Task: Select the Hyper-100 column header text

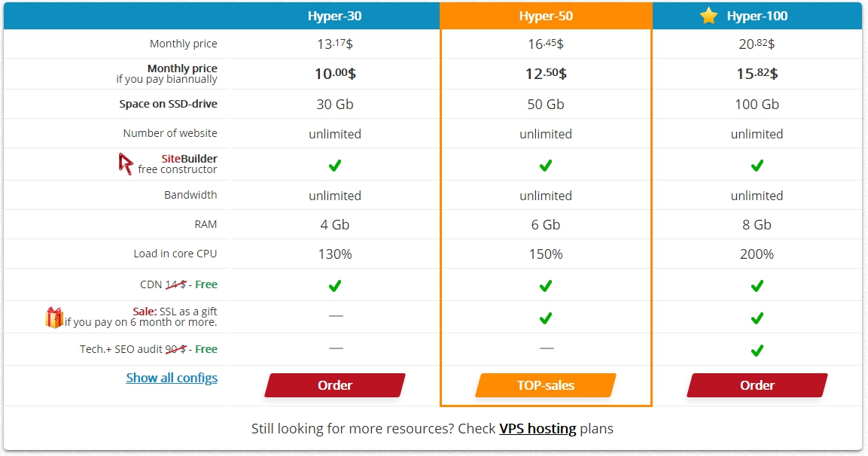Action: click(x=757, y=16)
